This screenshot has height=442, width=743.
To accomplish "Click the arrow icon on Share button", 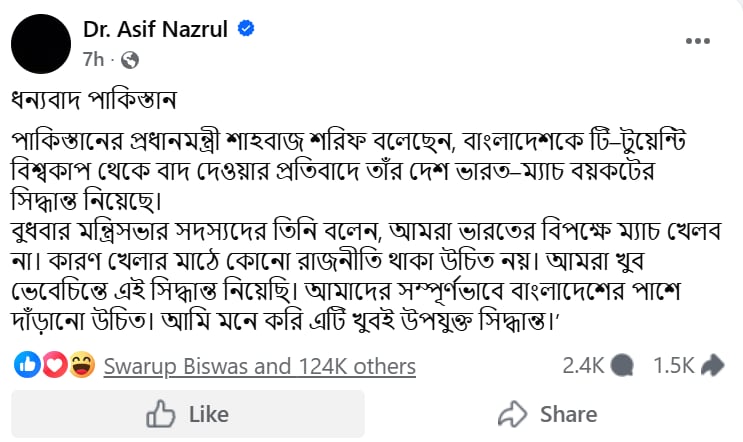I will click(x=512, y=414).
